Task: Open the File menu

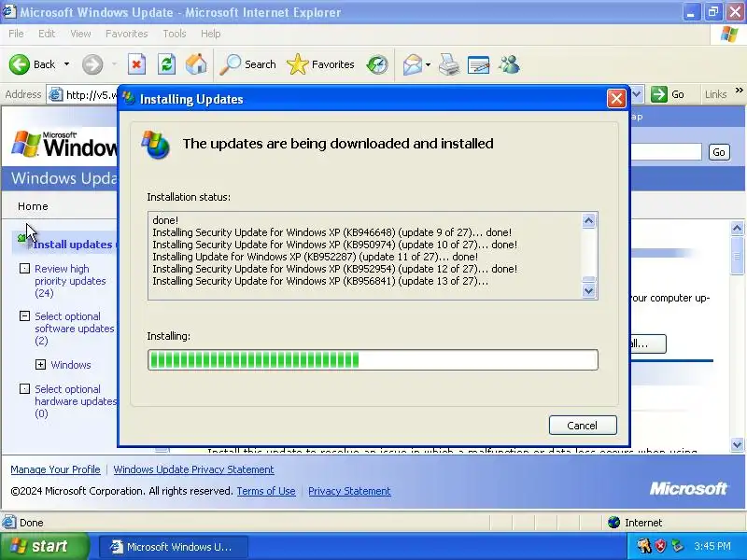Action: (x=16, y=34)
